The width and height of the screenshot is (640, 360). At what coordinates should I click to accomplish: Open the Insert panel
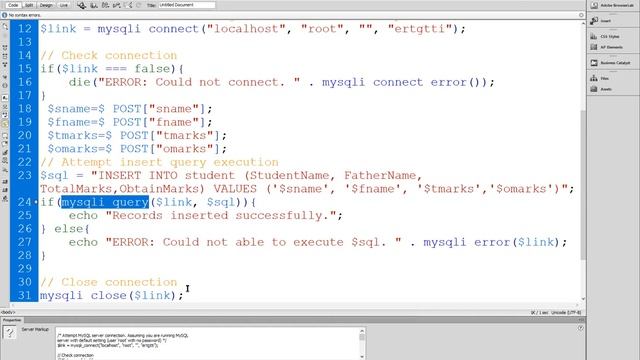point(601,20)
